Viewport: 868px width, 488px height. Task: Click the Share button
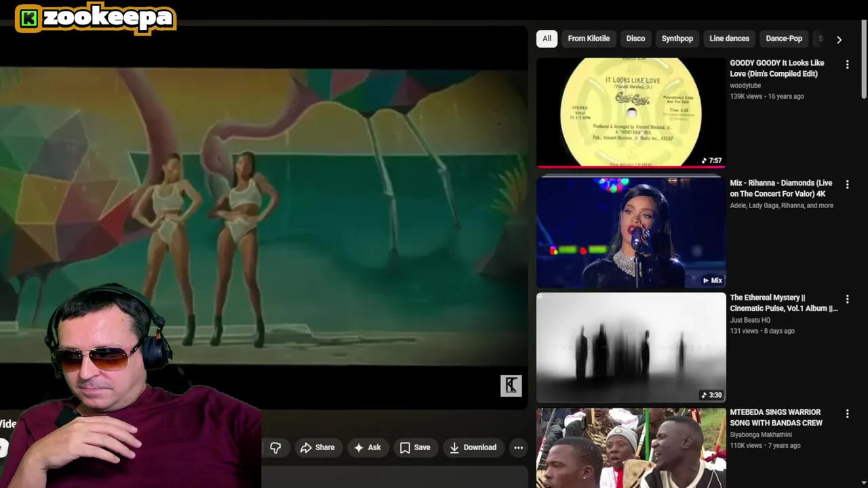click(317, 447)
